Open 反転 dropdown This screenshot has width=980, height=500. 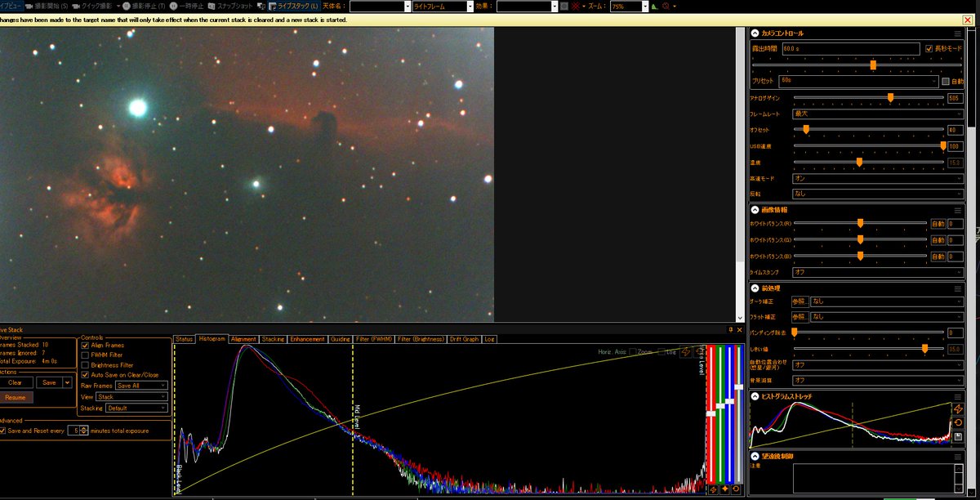click(x=878, y=194)
